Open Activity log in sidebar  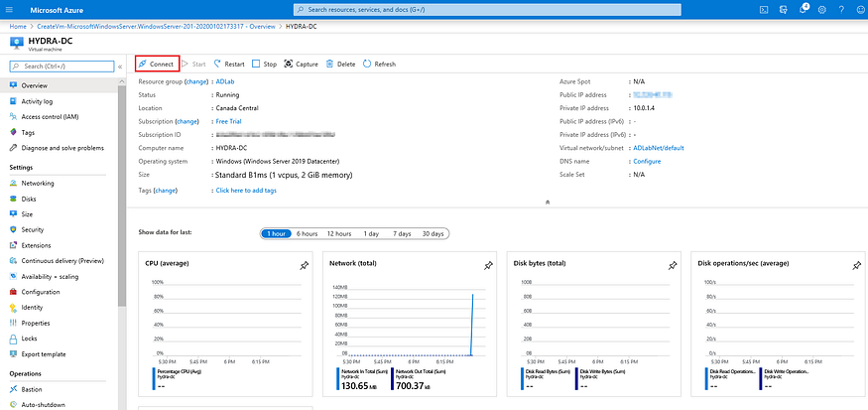[x=39, y=100]
